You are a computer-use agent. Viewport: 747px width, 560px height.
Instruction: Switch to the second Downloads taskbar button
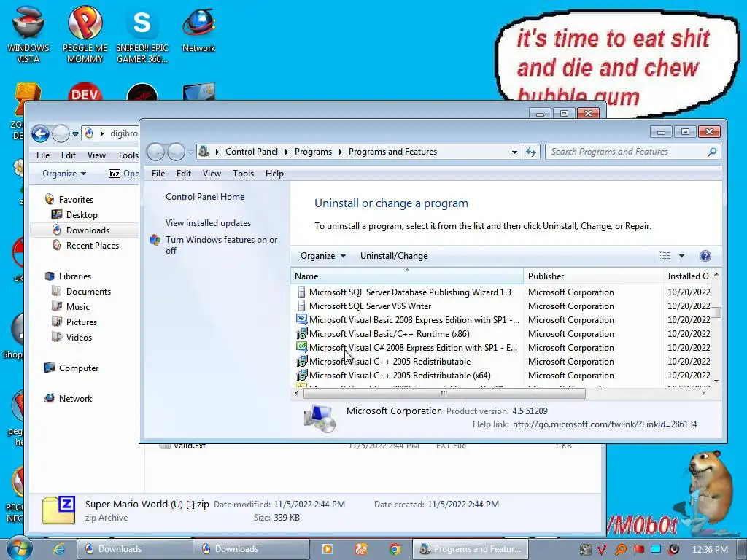click(x=252, y=549)
